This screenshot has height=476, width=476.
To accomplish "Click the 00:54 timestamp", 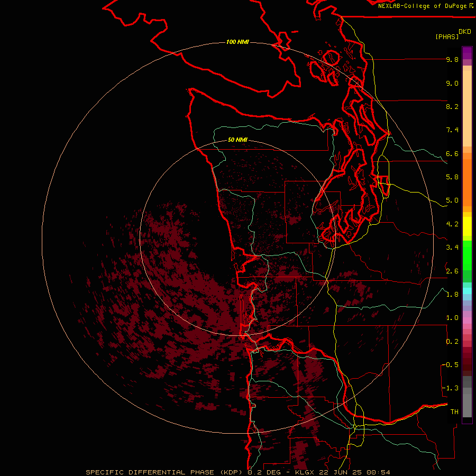I will [x=378, y=472].
